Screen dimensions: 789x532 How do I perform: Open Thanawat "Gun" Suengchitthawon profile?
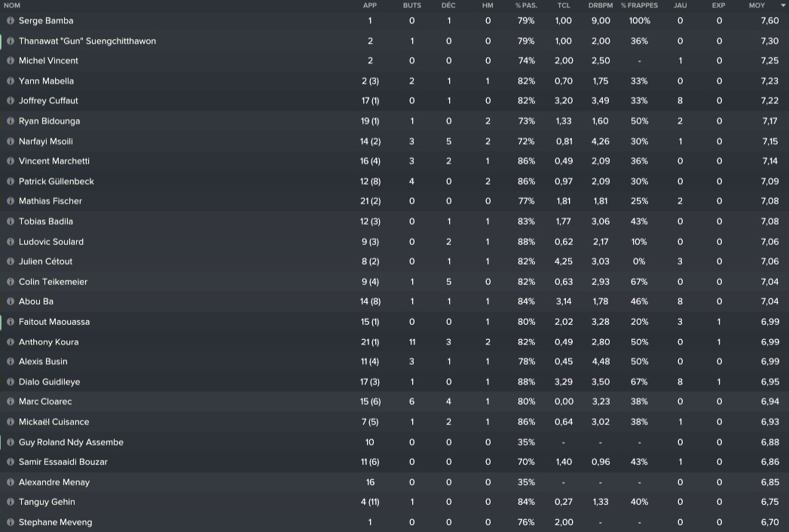click(87, 41)
